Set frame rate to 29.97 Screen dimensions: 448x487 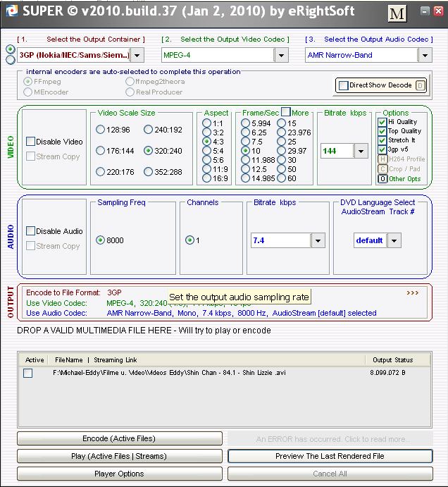281,151
